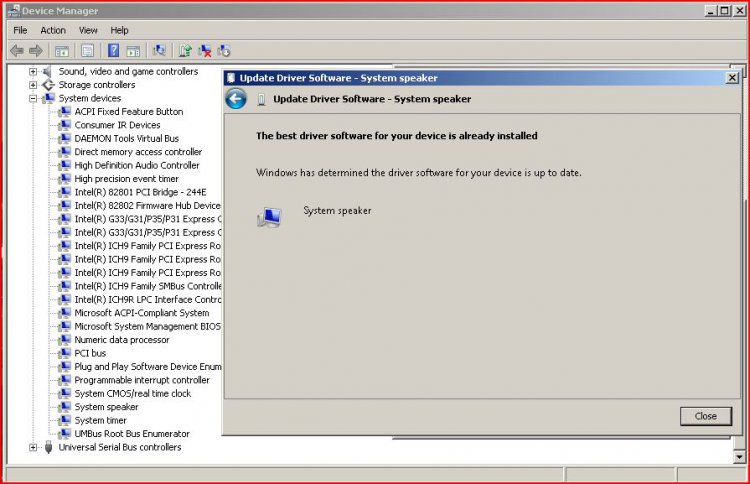The width and height of the screenshot is (750, 484).
Task: Click icon next to Numeric data processor
Action: (64, 340)
